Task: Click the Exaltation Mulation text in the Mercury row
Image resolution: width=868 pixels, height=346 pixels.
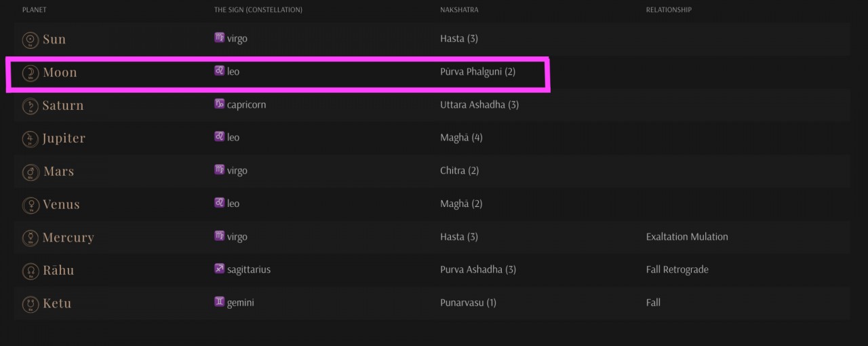Action: point(686,237)
